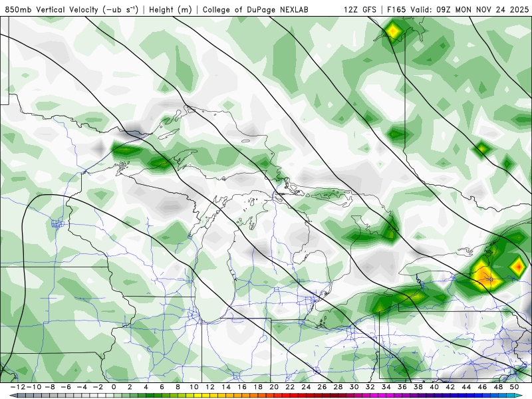
Task: Click the '44' value on color scale
Action: (466, 387)
